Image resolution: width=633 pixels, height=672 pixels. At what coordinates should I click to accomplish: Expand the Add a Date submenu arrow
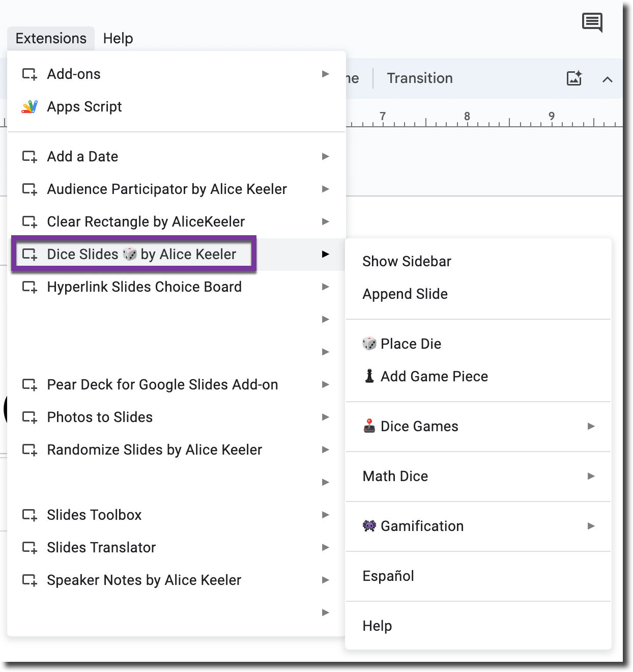pyautogui.click(x=325, y=156)
